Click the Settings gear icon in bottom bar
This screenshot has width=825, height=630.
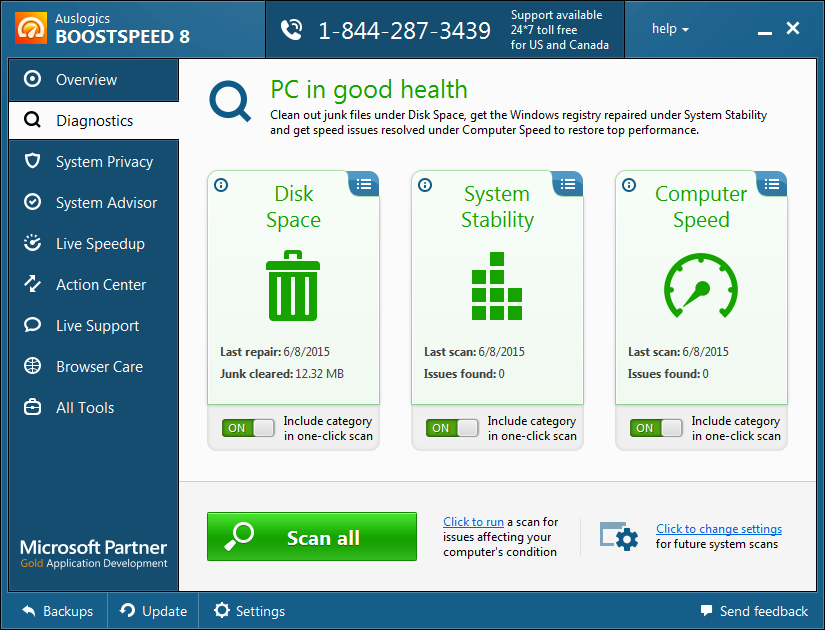[222, 610]
